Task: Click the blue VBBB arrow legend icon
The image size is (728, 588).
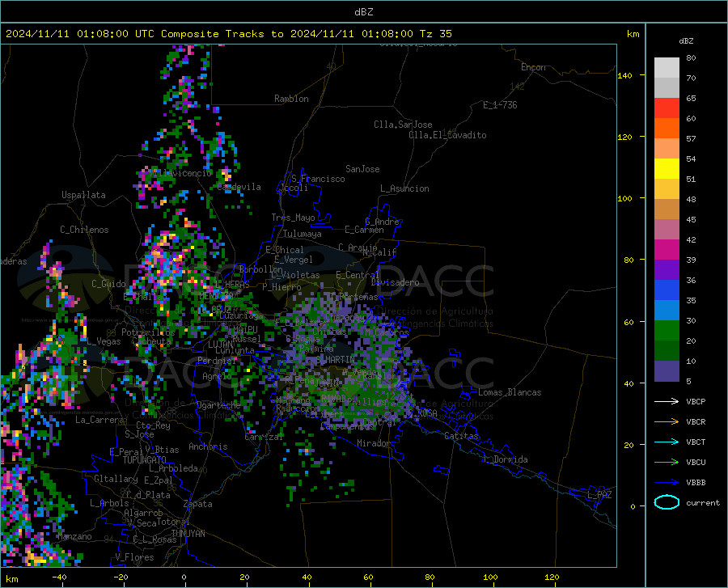Action: click(667, 483)
